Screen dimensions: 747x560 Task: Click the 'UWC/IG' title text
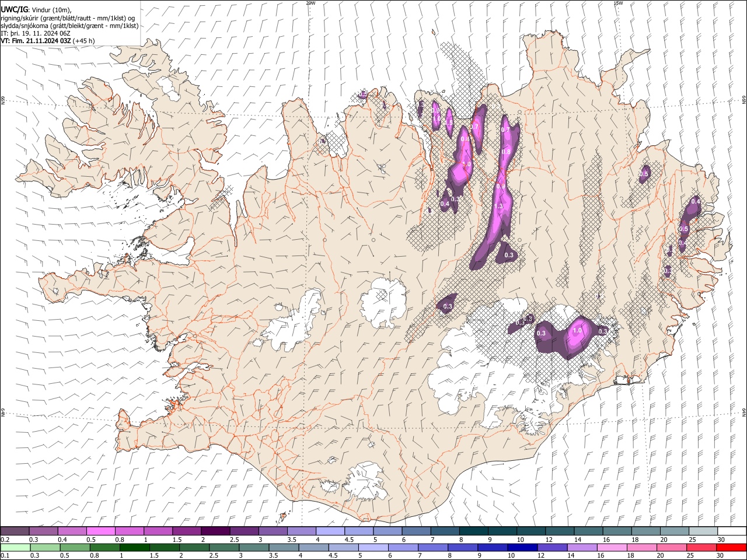[x=14, y=10]
